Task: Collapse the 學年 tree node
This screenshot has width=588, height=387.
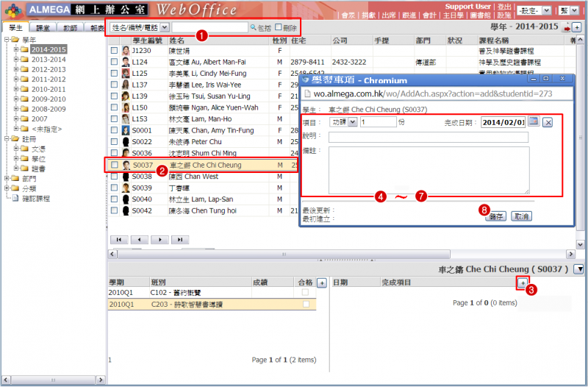Action: (x=7, y=40)
